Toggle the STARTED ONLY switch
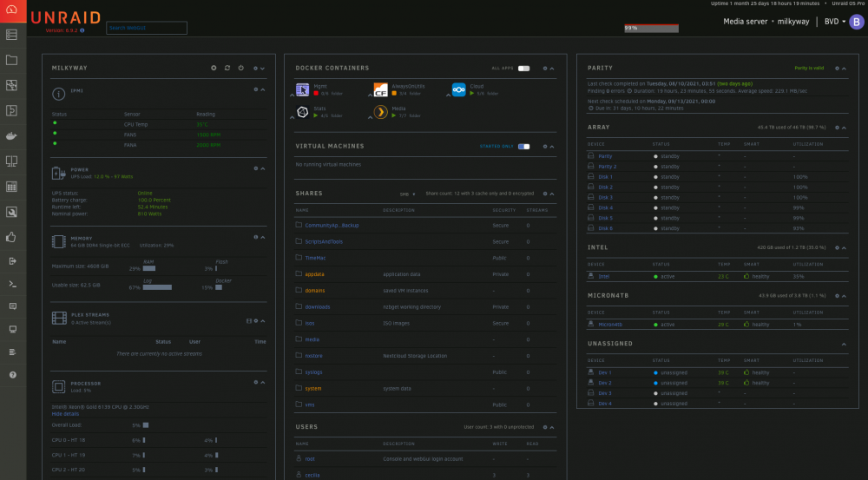 click(523, 147)
